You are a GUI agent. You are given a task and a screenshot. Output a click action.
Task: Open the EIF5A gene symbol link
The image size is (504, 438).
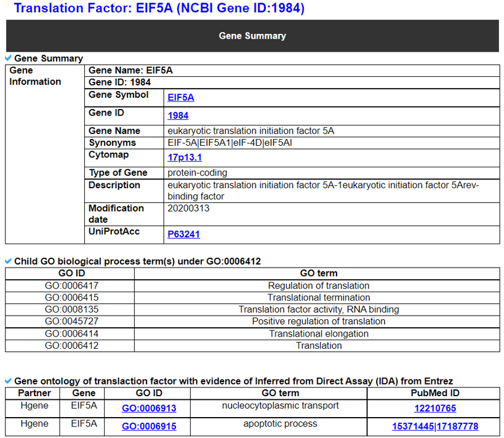coord(180,97)
